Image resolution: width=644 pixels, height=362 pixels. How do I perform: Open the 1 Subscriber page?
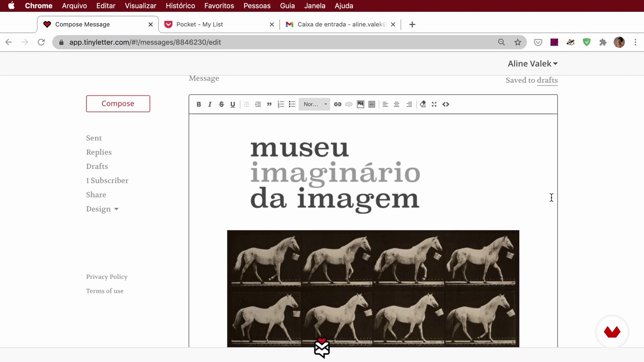tap(107, 181)
